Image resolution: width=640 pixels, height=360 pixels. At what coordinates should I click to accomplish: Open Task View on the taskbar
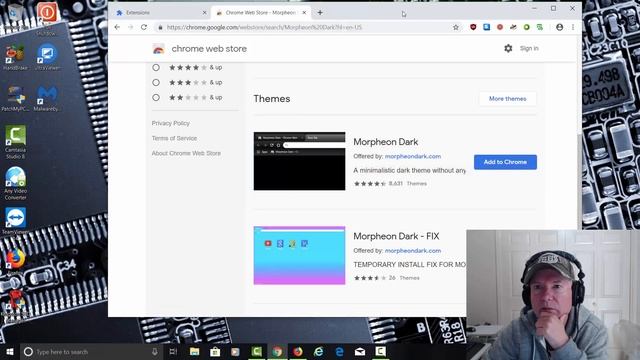click(173, 351)
